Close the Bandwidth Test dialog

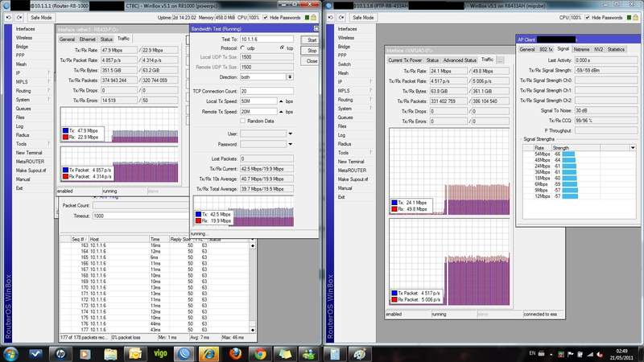(x=312, y=61)
